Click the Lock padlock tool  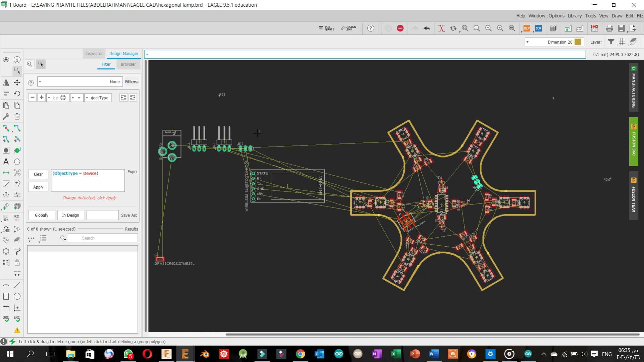[17, 262]
